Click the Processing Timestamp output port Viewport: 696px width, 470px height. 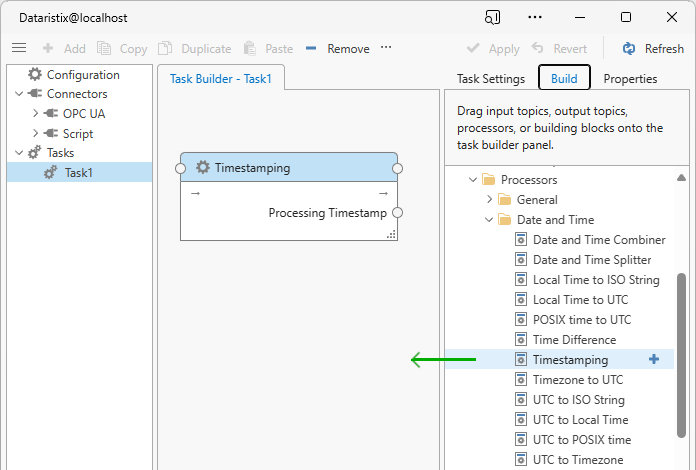click(x=397, y=213)
